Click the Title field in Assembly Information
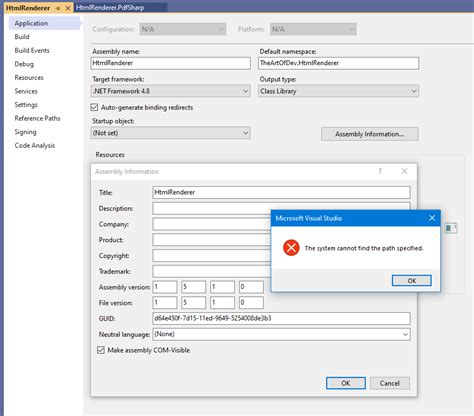Viewport: 474px width, 416px height. coord(281,192)
